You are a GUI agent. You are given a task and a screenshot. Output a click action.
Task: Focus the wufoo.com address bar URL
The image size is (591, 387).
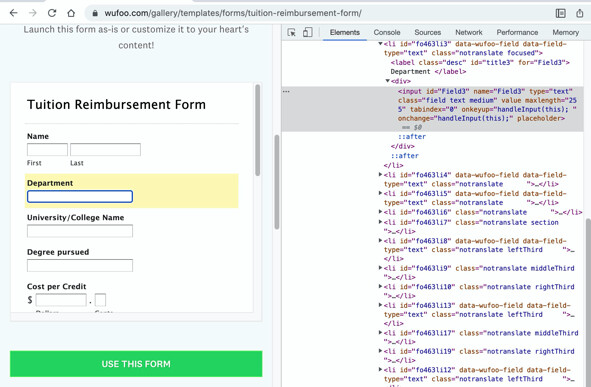(x=233, y=13)
